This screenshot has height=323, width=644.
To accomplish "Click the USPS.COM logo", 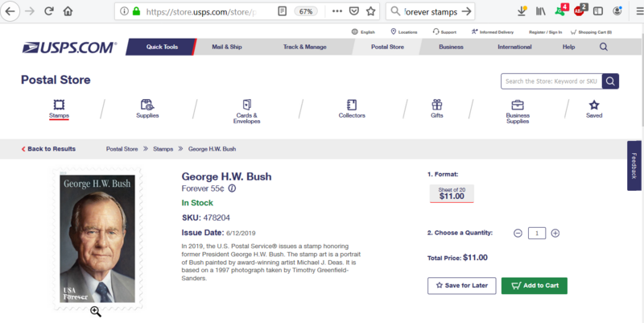I will [x=69, y=48].
